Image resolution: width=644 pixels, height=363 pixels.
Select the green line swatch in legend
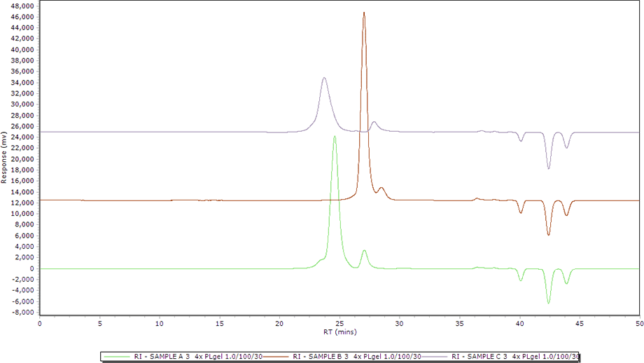pyautogui.click(x=117, y=356)
